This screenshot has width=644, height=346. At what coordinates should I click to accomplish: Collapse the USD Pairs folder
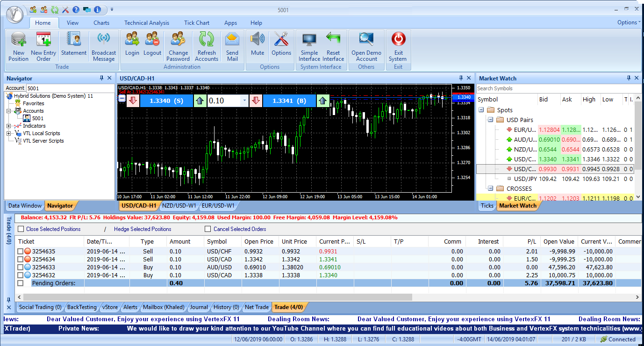490,120
